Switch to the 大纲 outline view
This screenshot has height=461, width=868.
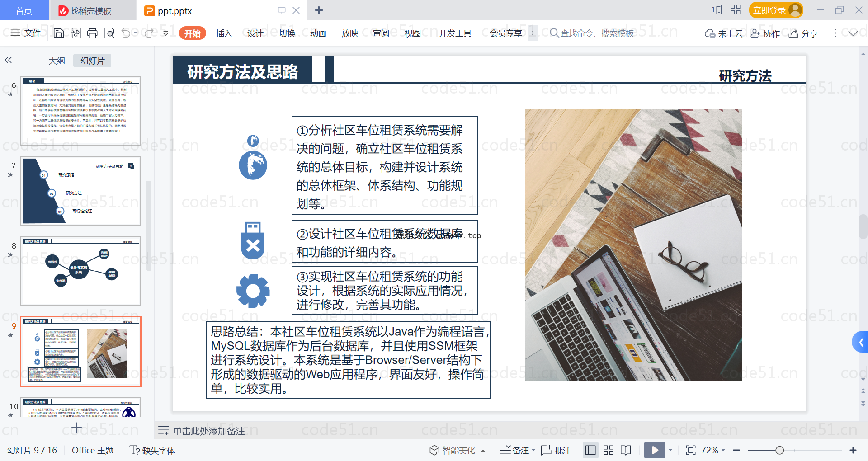click(x=57, y=61)
